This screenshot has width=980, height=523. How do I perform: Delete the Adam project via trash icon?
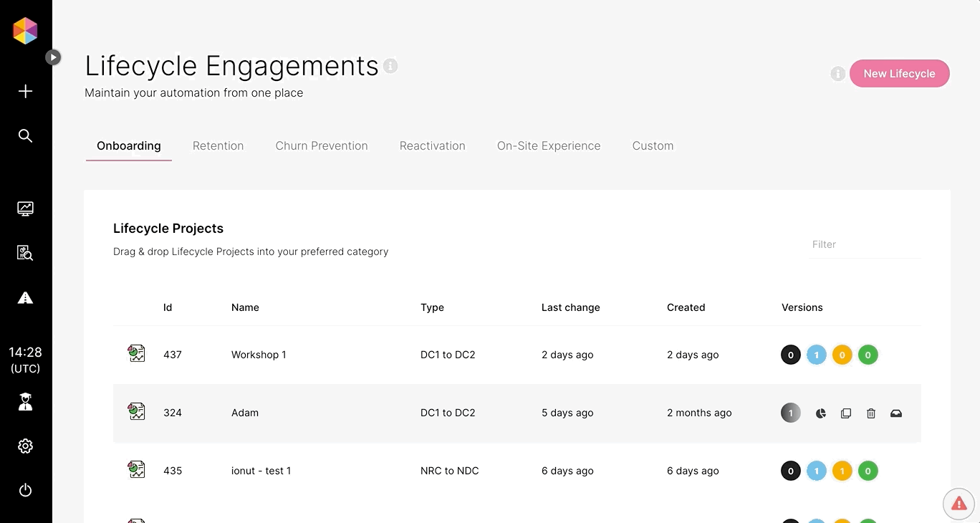click(x=871, y=413)
